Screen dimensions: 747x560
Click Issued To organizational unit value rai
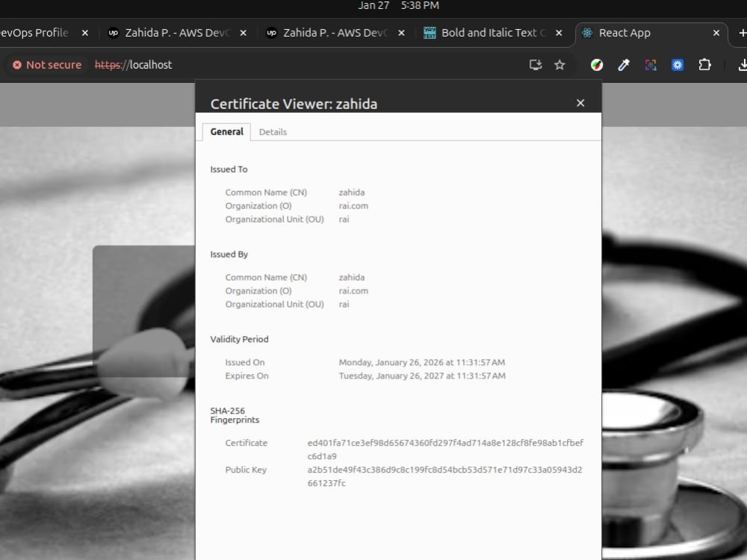344,219
